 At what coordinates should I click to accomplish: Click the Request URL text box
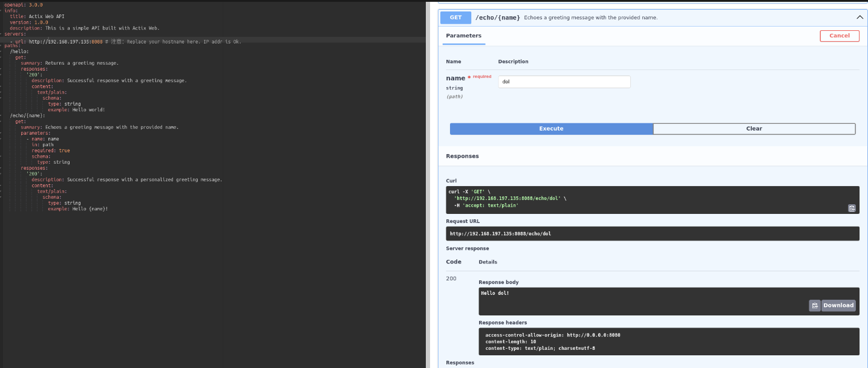652,234
